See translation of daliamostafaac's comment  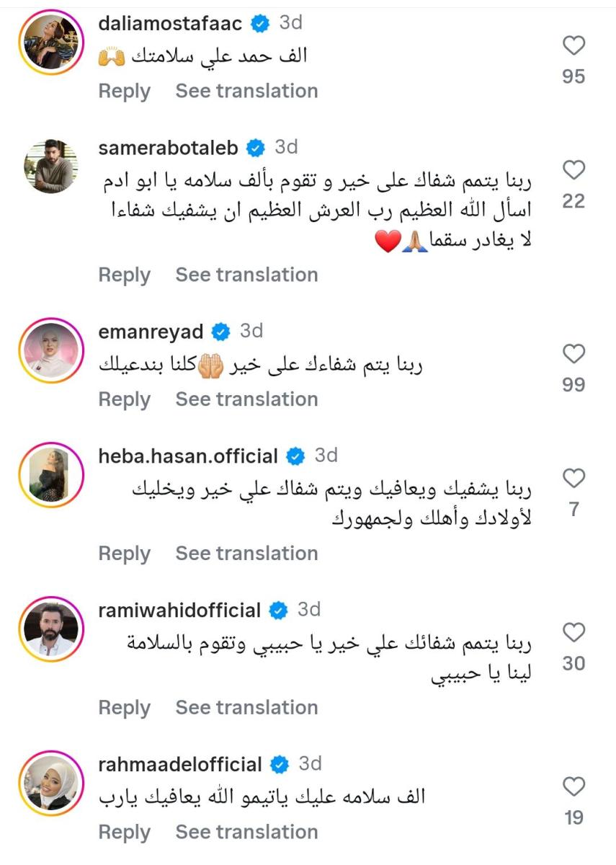[x=246, y=92]
